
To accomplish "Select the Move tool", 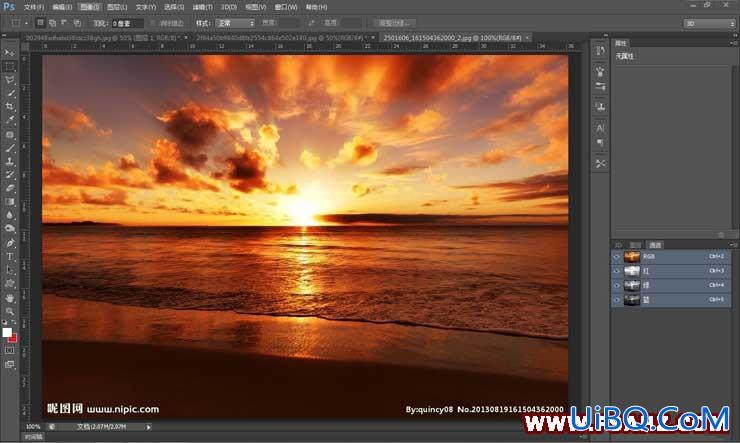I will coord(9,52).
